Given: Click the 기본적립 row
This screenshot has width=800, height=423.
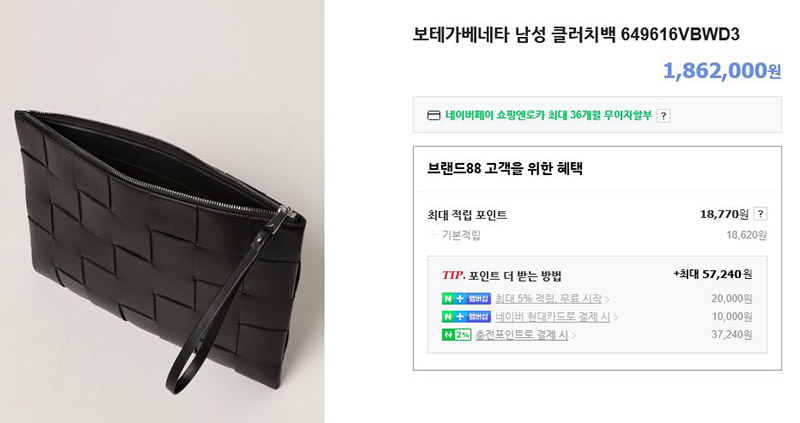Looking at the screenshot, I should tap(597, 235).
